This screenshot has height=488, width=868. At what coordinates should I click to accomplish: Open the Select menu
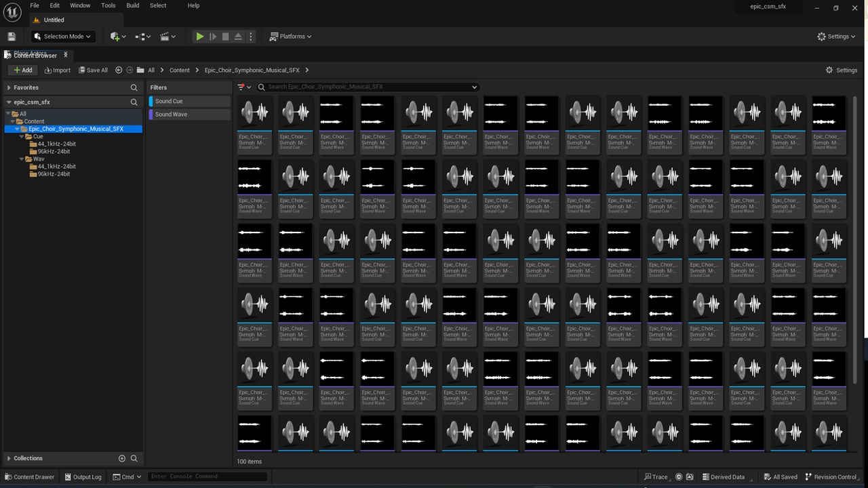pyautogui.click(x=158, y=5)
